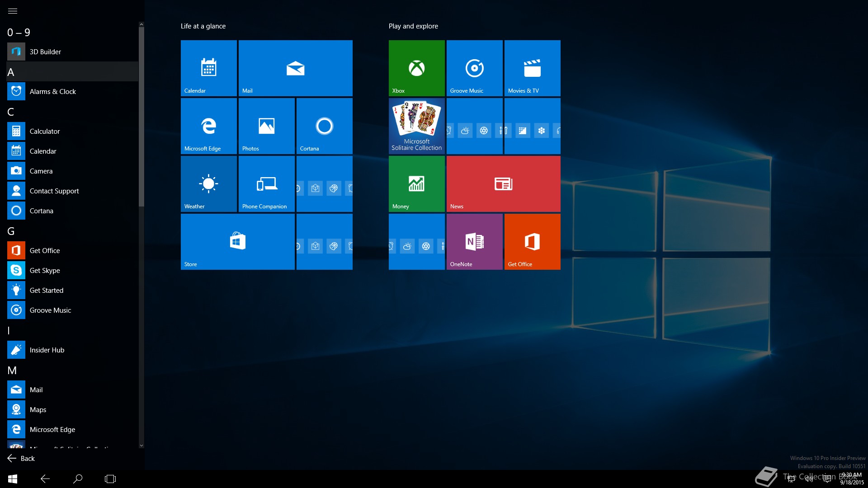
Task: Open Calendar in the left app list
Action: 73,151
